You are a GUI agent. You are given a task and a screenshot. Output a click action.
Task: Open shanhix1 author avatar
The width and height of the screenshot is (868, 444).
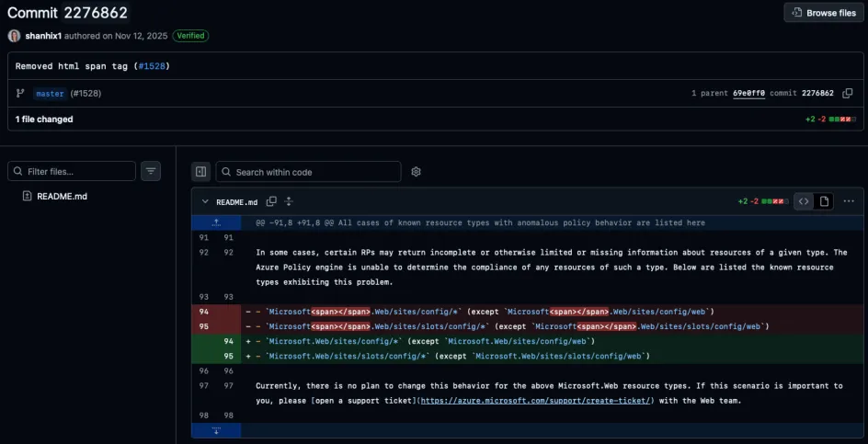[x=15, y=36]
